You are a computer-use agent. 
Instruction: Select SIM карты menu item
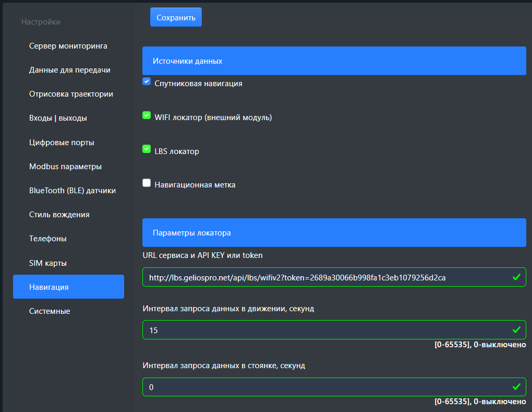(x=48, y=263)
